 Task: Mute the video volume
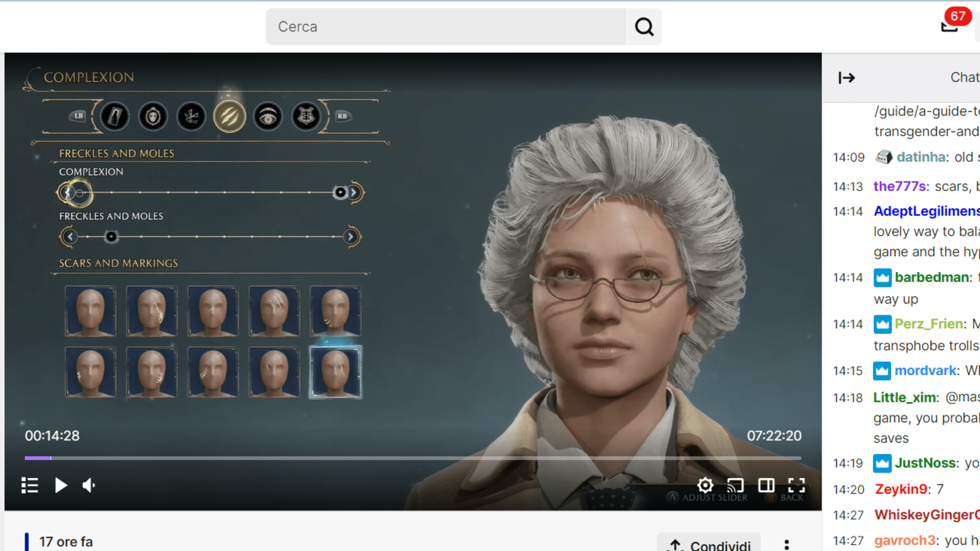(89, 485)
